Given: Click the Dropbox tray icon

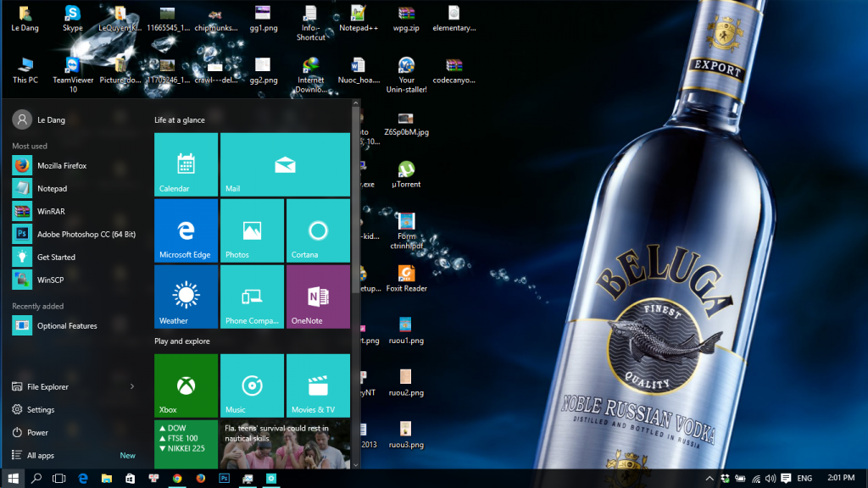Looking at the screenshot, I should pos(725,479).
